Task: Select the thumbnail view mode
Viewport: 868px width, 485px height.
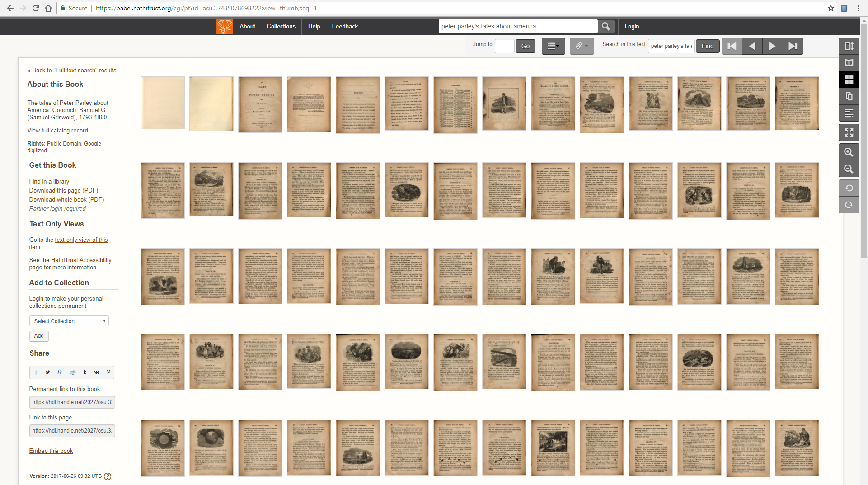Action: tap(849, 79)
